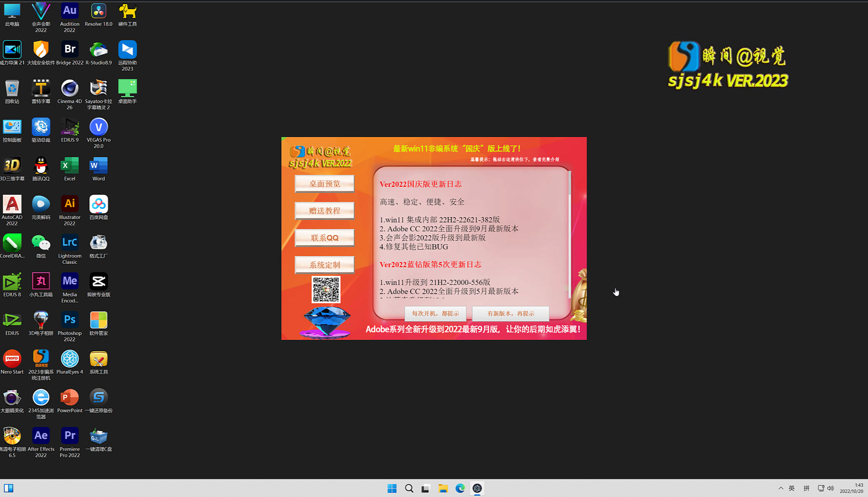
Task: Open Windows Start menu
Action: (x=392, y=488)
